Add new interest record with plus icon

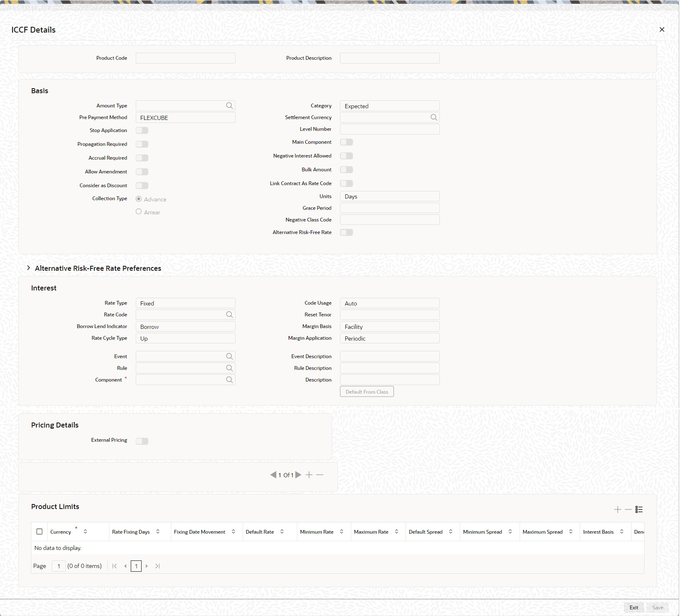coord(309,475)
